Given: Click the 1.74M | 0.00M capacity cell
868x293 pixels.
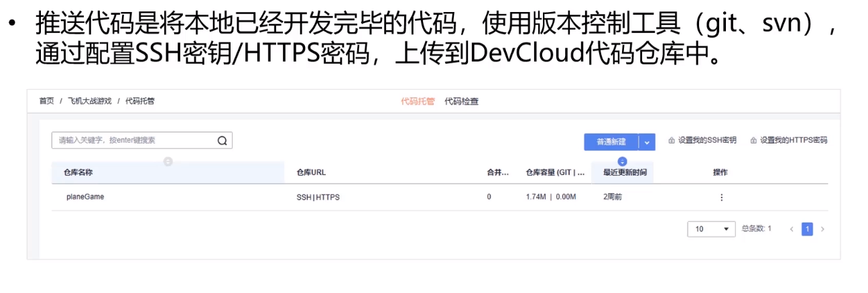Looking at the screenshot, I should [551, 197].
